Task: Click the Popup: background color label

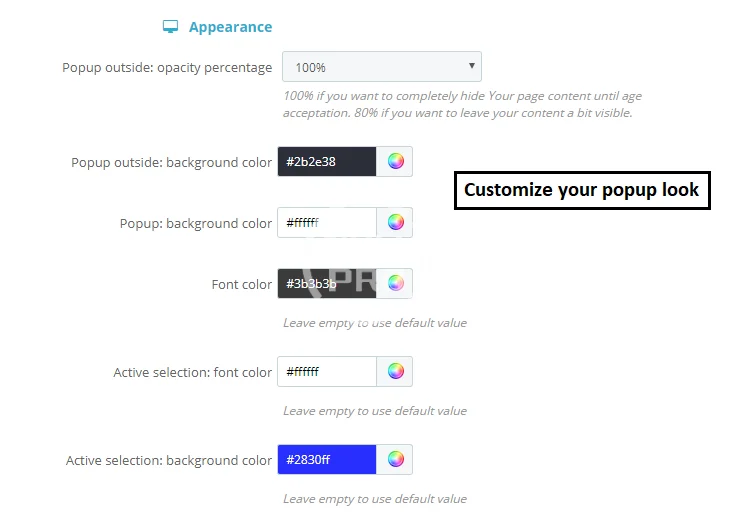Action: click(x=195, y=223)
